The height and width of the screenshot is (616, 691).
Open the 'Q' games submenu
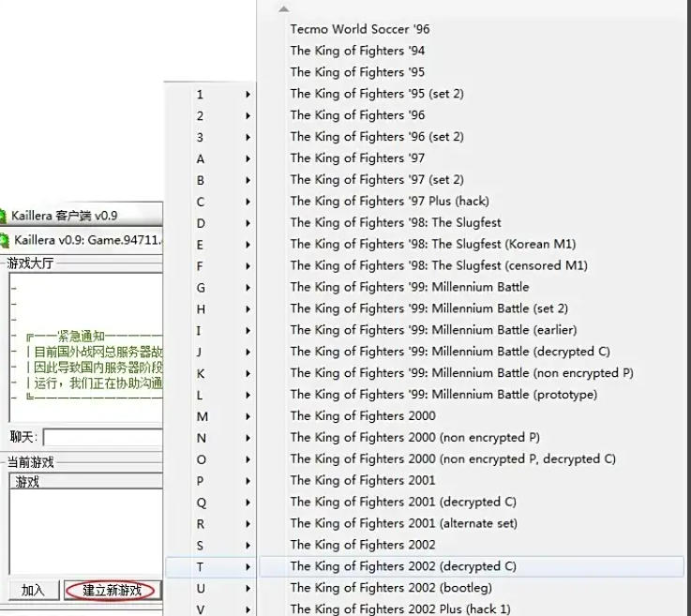tap(211, 503)
